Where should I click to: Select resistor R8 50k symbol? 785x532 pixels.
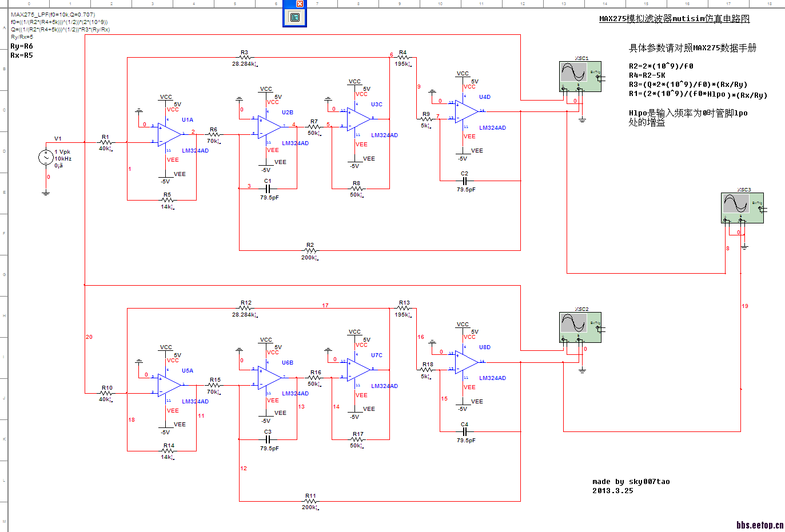click(x=357, y=189)
